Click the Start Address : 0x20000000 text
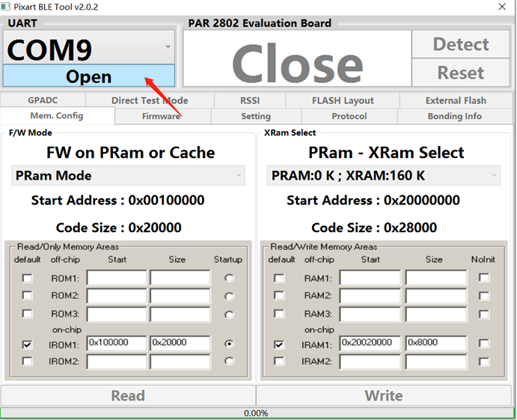The width and height of the screenshot is (517, 420). tap(373, 200)
